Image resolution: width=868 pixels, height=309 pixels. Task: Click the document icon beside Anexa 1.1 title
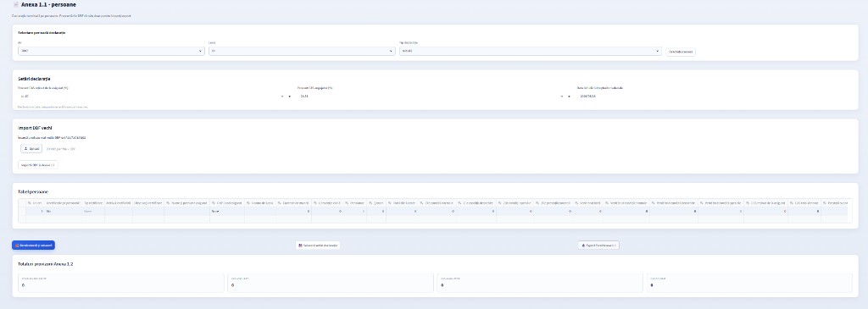15,4
